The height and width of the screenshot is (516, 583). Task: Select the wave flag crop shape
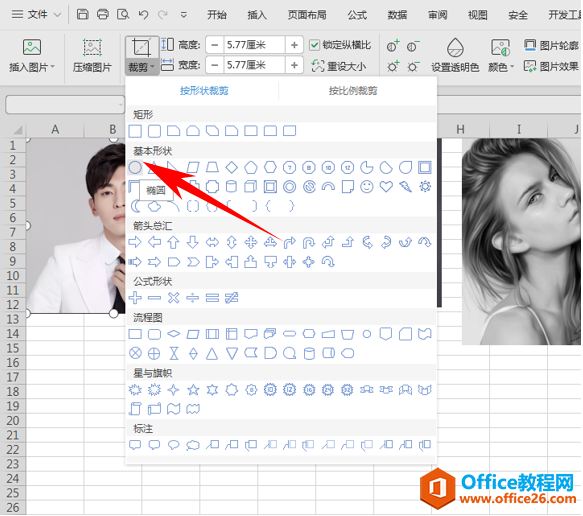(174, 409)
